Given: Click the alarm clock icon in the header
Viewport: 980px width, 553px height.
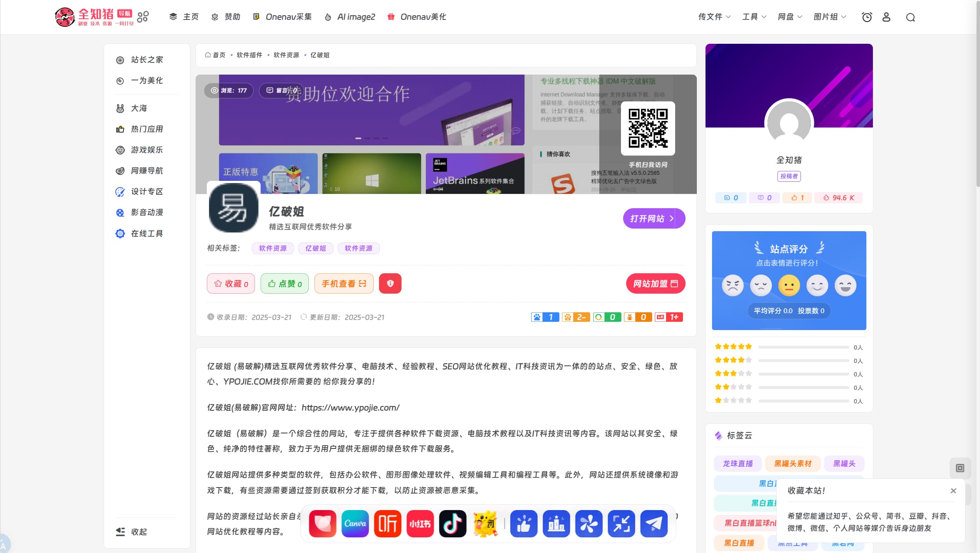Looking at the screenshot, I should [867, 17].
